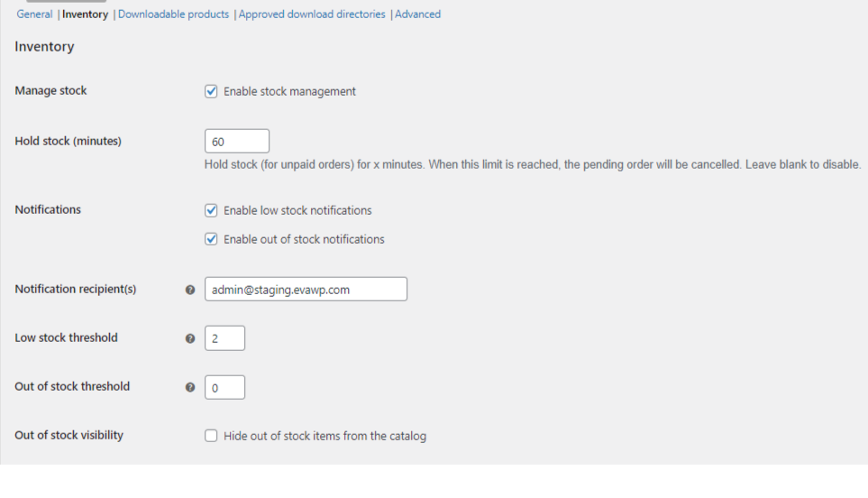Viewport: 868px width, 498px height.
Task: Open the General settings section
Action: pos(34,14)
